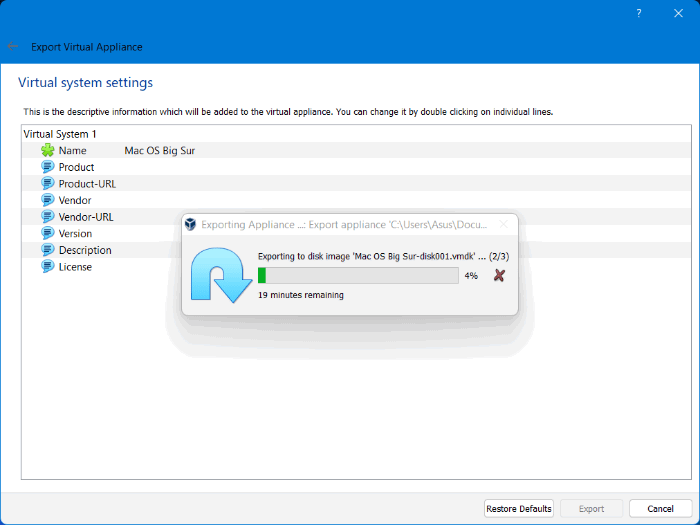This screenshot has width=700, height=525.
Task: Cancel the export with red X icon
Action: click(499, 275)
